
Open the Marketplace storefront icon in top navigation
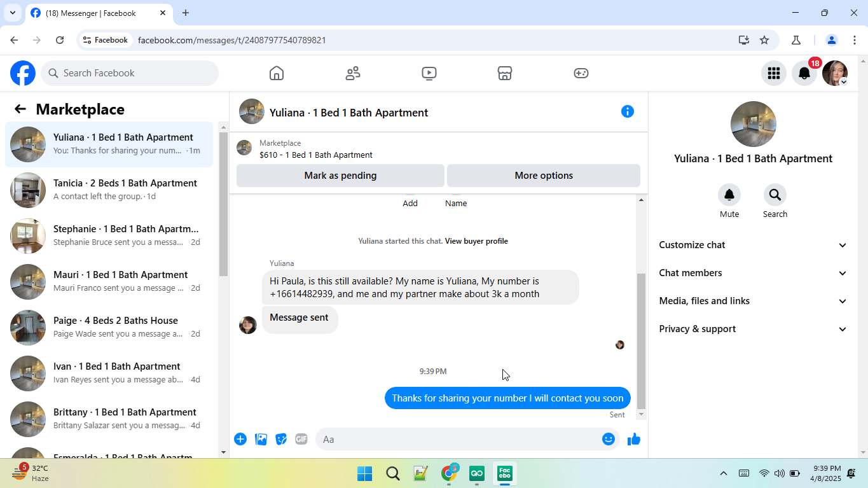pyautogui.click(x=505, y=73)
